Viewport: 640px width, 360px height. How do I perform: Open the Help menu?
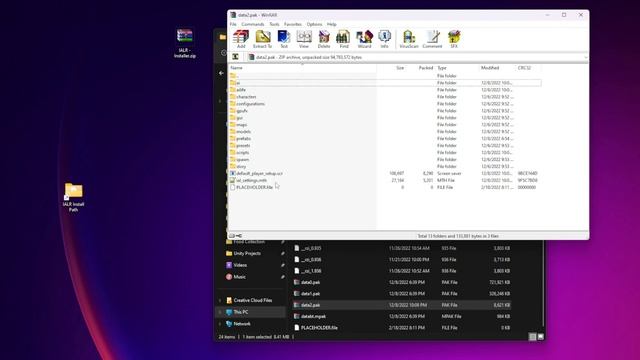tap(331, 24)
